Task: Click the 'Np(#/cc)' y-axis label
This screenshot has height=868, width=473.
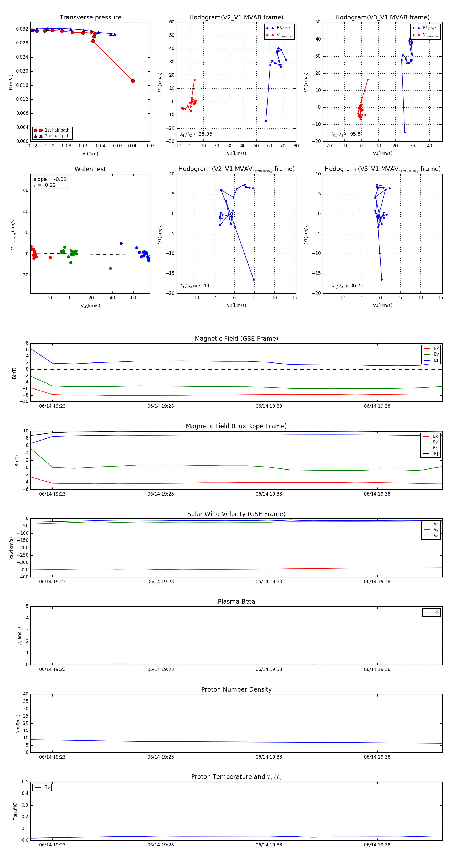Action: coord(18,724)
